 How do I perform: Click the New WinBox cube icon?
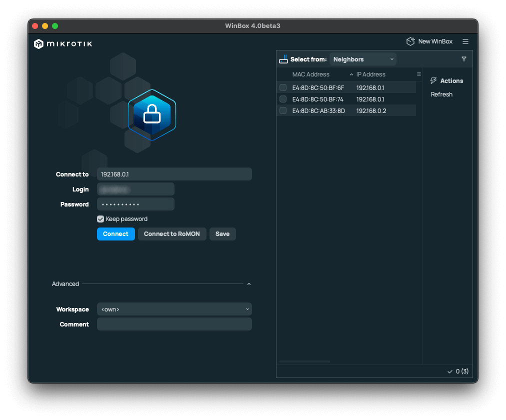pyautogui.click(x=410, y=41)
